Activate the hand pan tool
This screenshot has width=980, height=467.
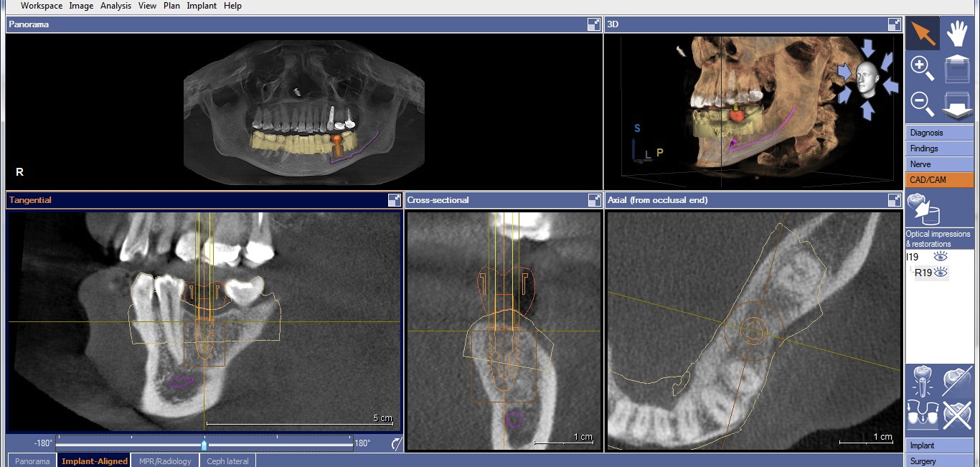958,33
